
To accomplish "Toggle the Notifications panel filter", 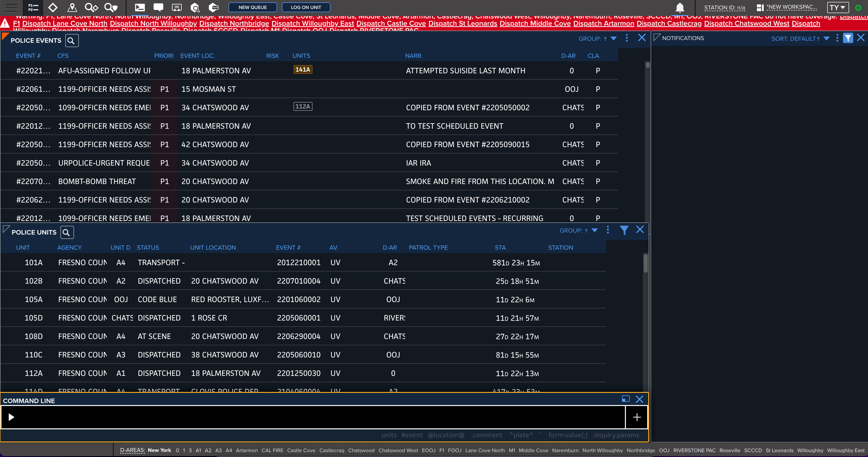I will (848, 38).
